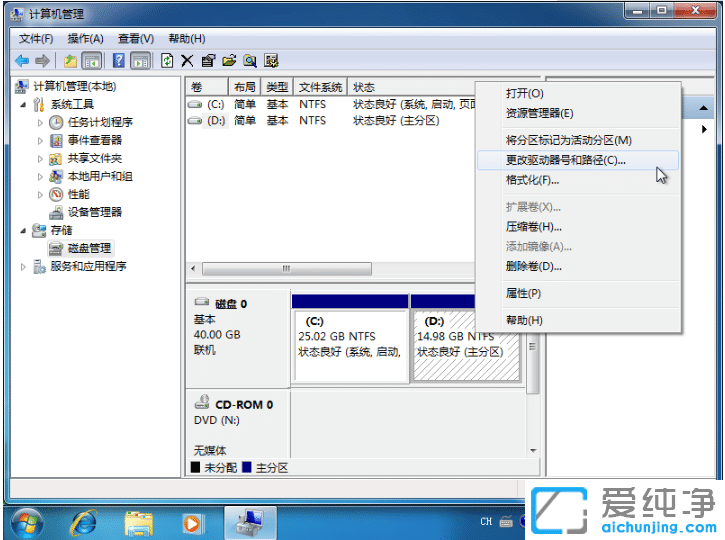Expand the 服务和应用程序 node arrow
The height and width of the screenshot is (540, 725).
(23, 267)
